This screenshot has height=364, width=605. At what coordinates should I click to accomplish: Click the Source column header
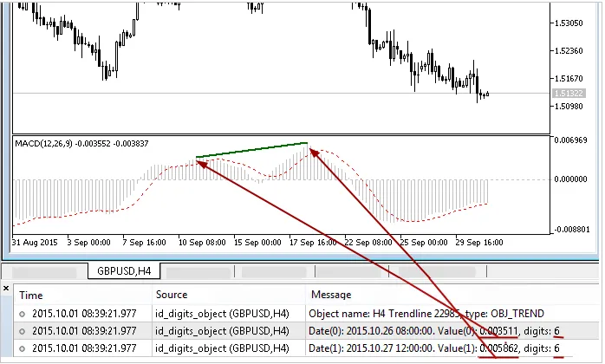tap(172, 295)
